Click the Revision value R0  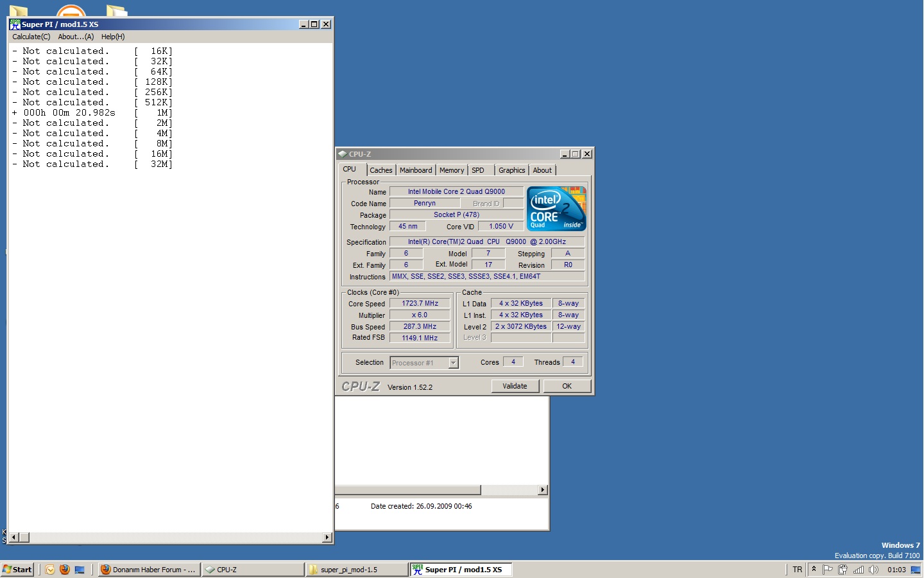[568, 265]
